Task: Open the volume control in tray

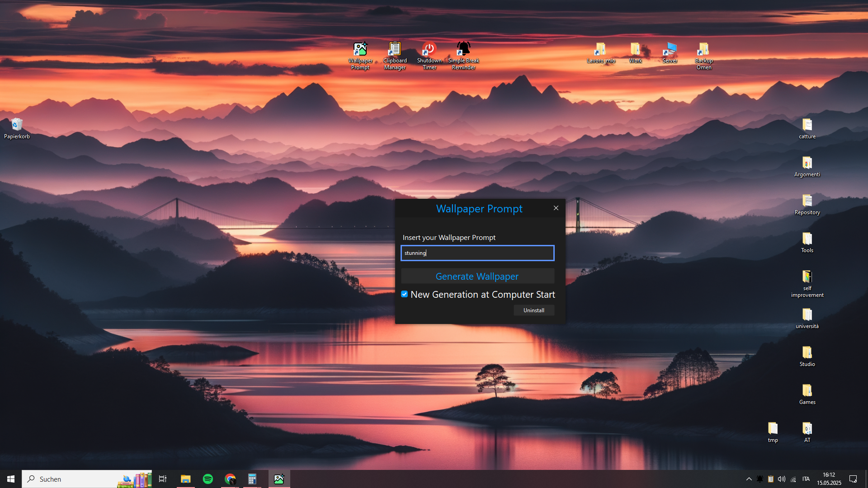Action: coord(782,479)
